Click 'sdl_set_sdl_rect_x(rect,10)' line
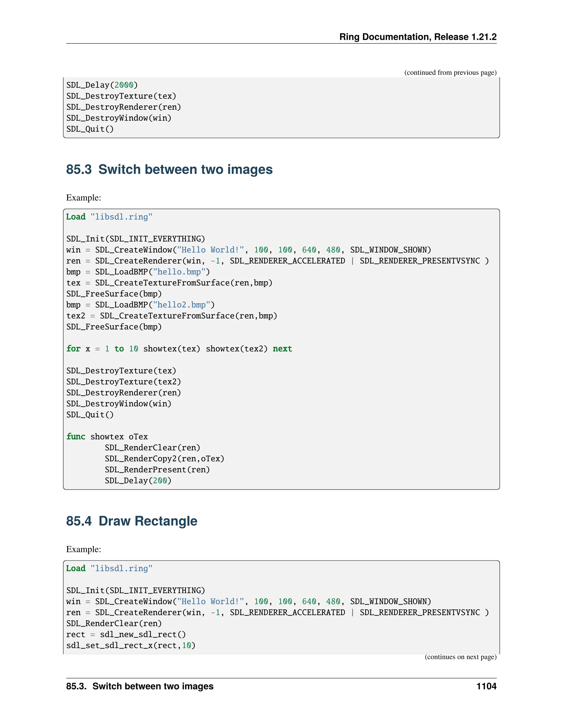This screenshot has width=563, height=728. (x=130, y=646)
